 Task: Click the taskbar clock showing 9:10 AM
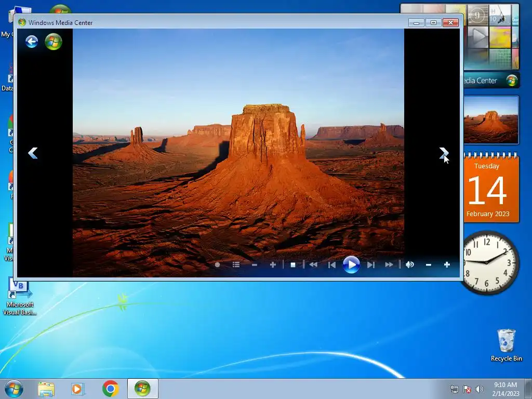tap(506, 389)
